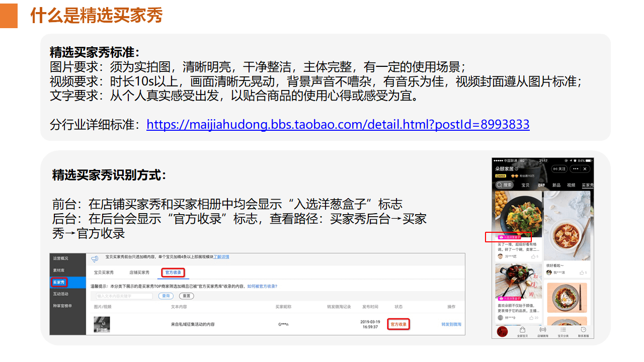Image resolution: width=644 pixels, height=362 pixels.
Task: Tap the X close icon in phone header
Action: pyautogui.click(x=585, y=169)
